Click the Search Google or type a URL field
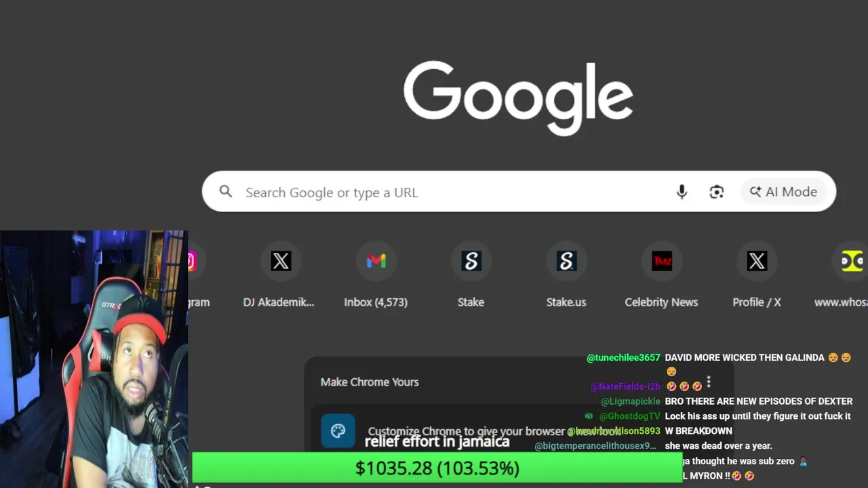Image resolution: width=868 pixels, height=488 pixels. [x=519, y=191]
